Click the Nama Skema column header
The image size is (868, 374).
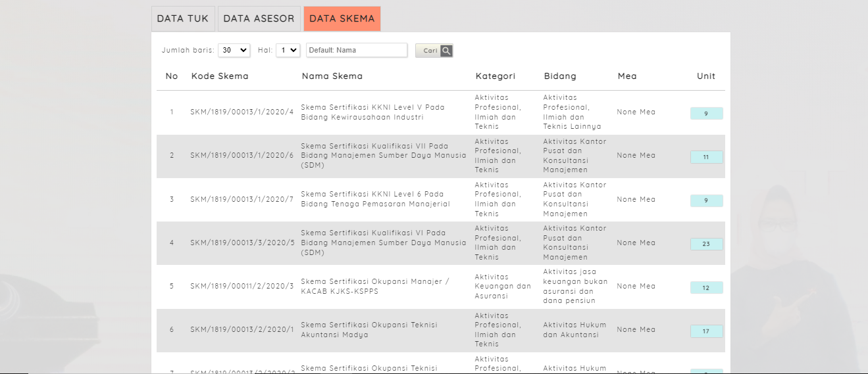pyautogui.click(x=332, y=76)
